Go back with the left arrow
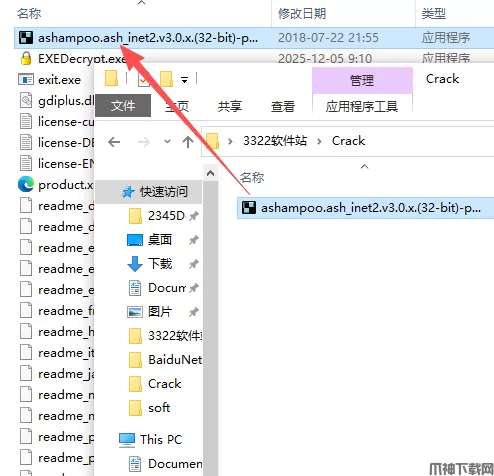Screen dimensions: 494x476 [114, 142]
